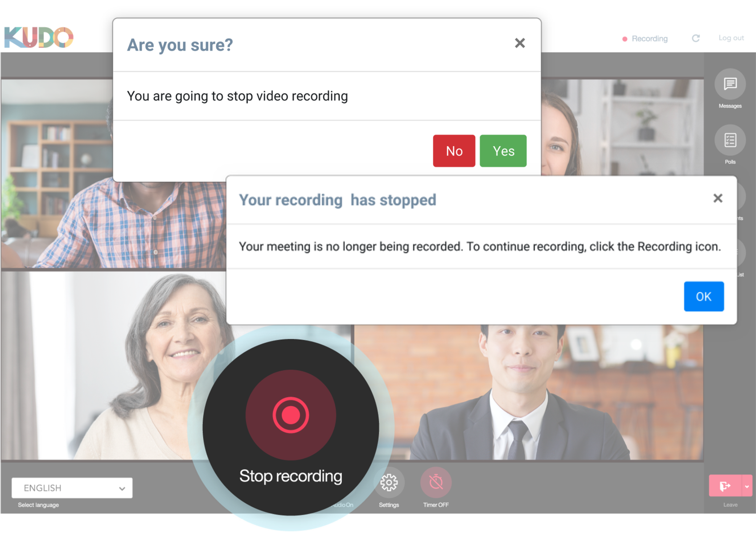Expand the chevron next to Leave

tap(747, 486)
